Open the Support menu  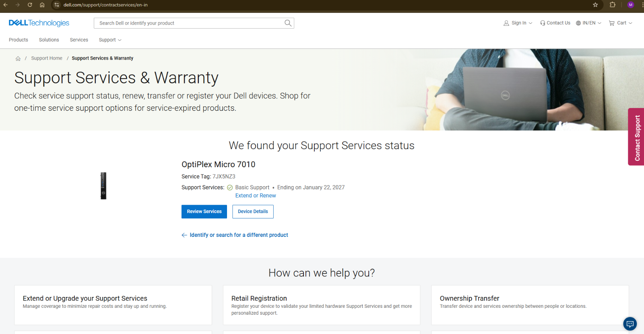click(110, 40)
